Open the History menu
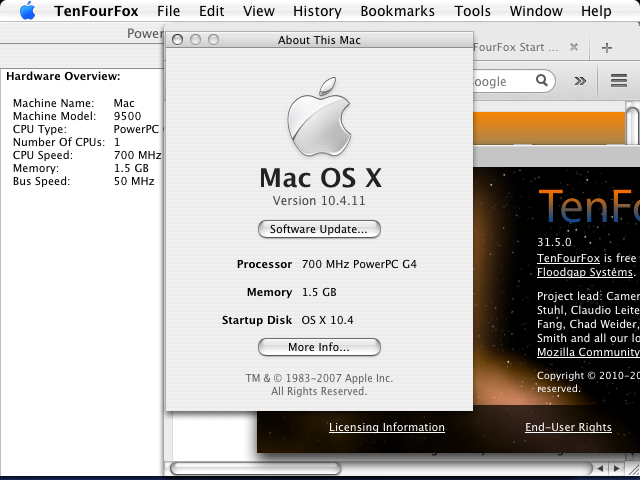This screenshot has width=640, height=480. (317, 11)
